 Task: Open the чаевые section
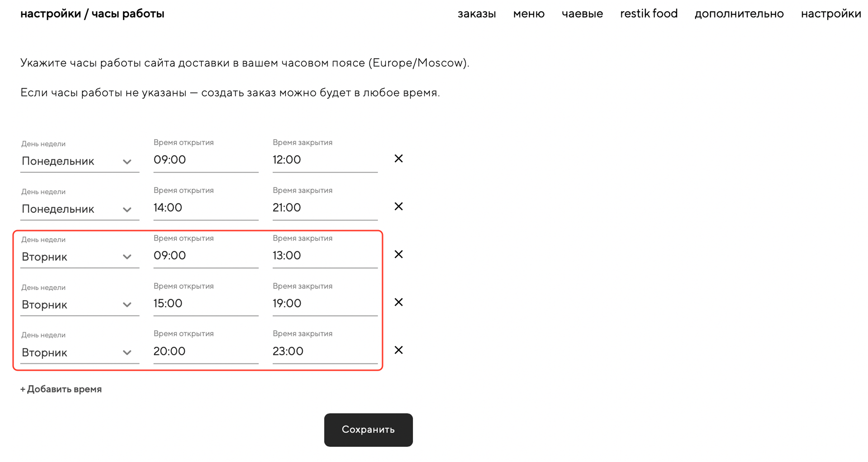(x=582, y=14)
